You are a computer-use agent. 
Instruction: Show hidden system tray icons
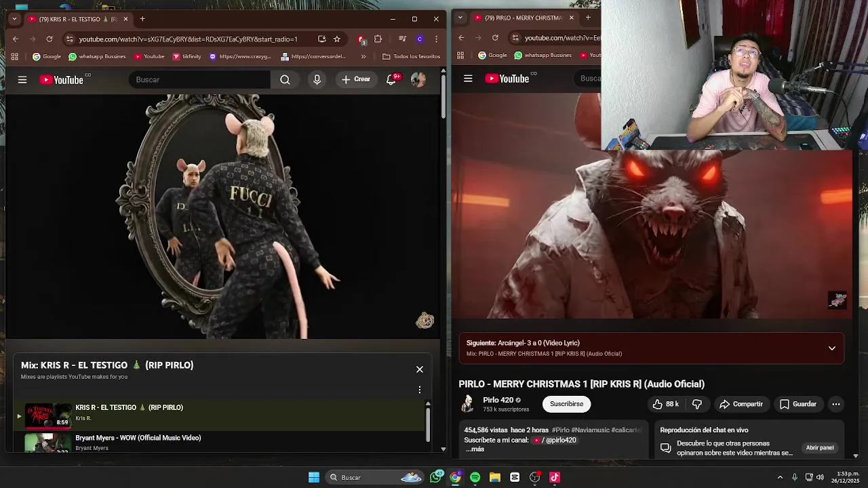coord(780,477)
